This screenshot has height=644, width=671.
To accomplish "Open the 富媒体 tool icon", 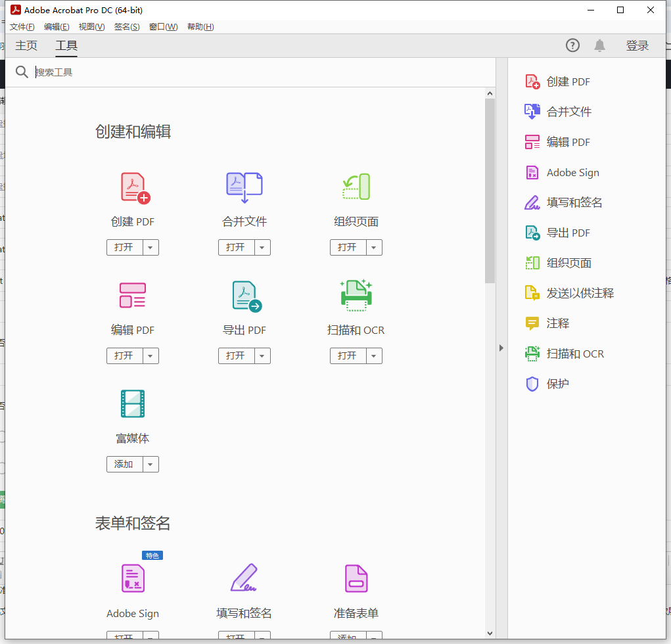I will tap(133, 403).
